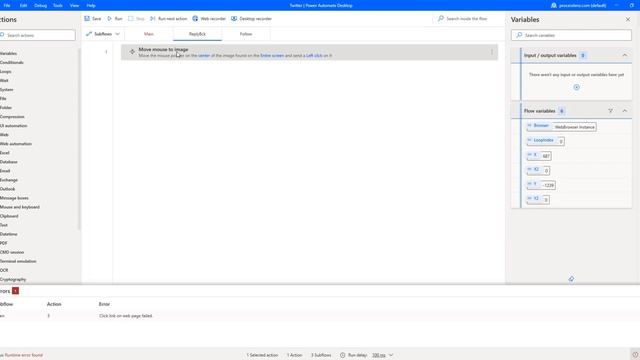Select the Y2 flow variable
Viewport: 640px width, 360px height.
(538, 199)
